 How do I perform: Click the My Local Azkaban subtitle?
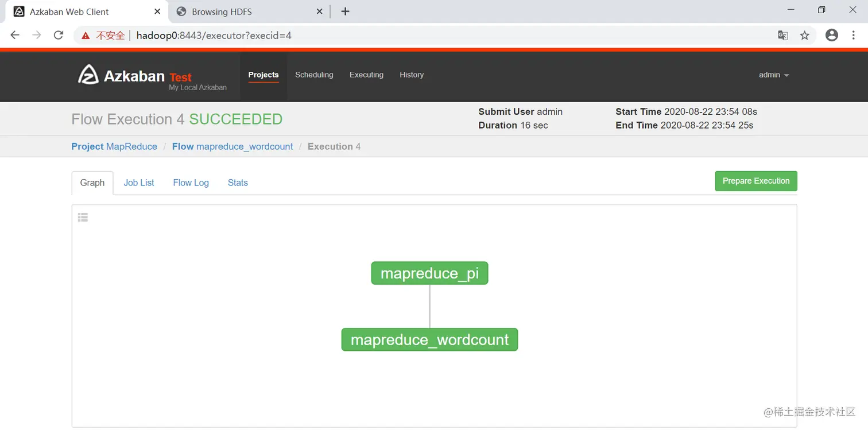point(197,88)
